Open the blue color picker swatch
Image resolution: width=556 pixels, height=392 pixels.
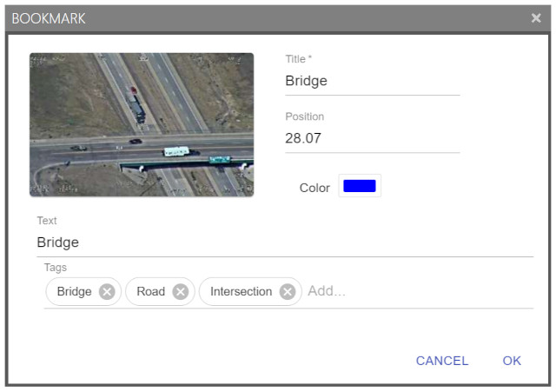point(359,186)
